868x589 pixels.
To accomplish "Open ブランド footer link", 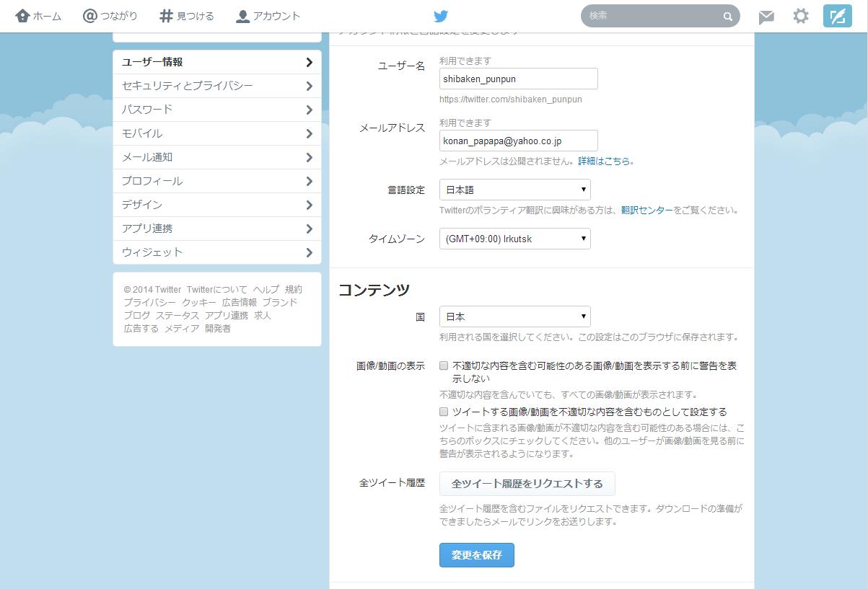I will click(x=279, y=302).
